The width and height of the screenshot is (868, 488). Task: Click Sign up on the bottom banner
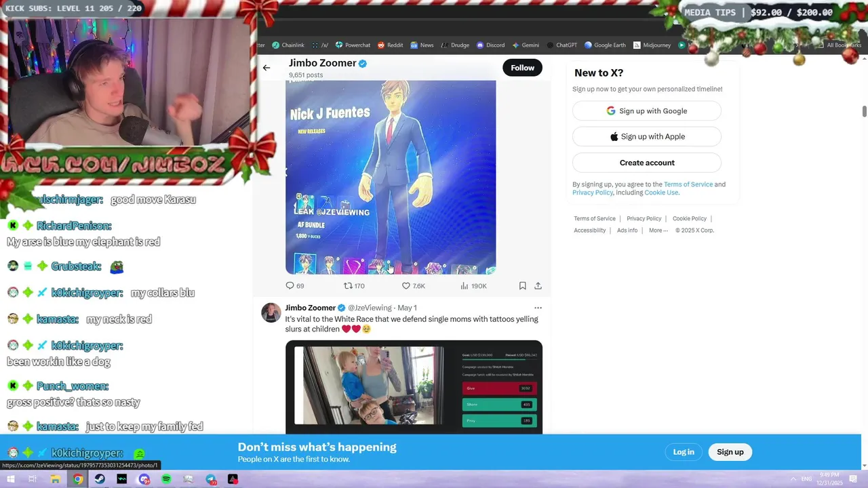pyautogui.click(x=730, y=452)
